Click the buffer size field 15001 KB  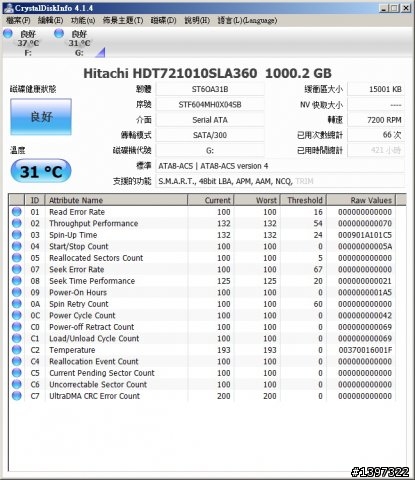(376, 89)
